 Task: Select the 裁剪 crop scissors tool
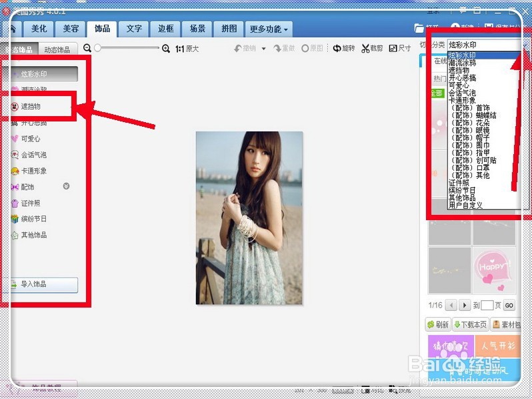372,48
